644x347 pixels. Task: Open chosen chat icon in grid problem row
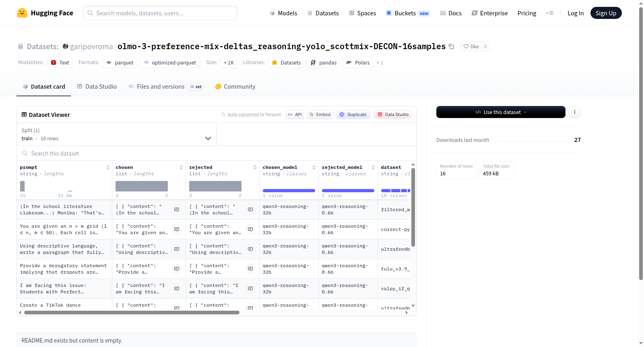coord(177,229)
